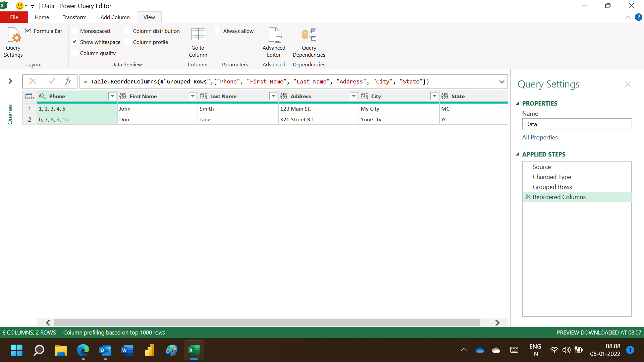The height and width of the screenshot is (362, 644).
Task: Select the Add Column ribbon tab
Action: (115, 17)
